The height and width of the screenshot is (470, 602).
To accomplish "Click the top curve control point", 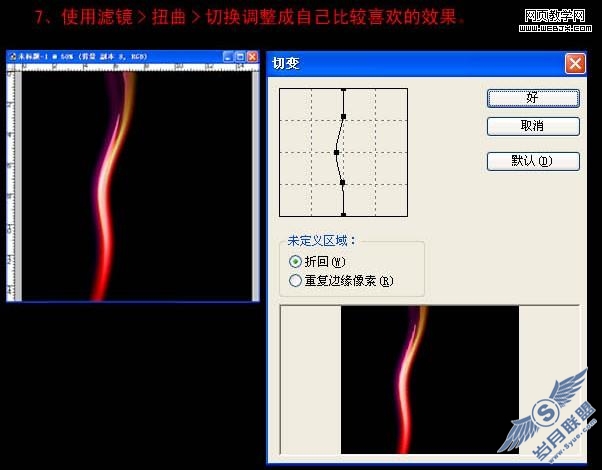I will click(344, 89).
